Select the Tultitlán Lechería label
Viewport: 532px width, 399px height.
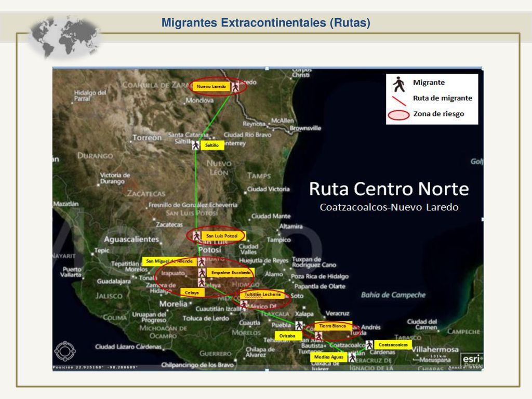262,295
